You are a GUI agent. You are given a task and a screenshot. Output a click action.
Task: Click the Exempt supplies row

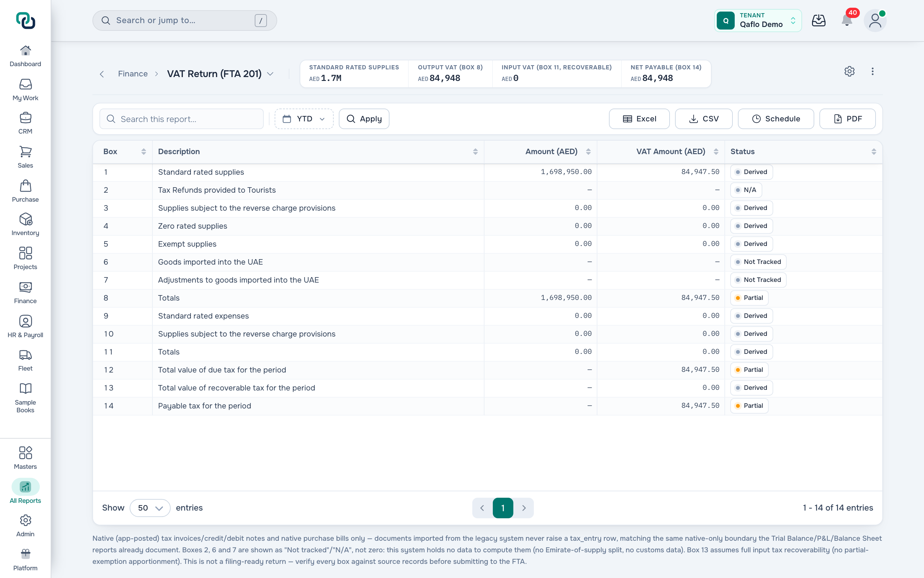click(487, 244)
